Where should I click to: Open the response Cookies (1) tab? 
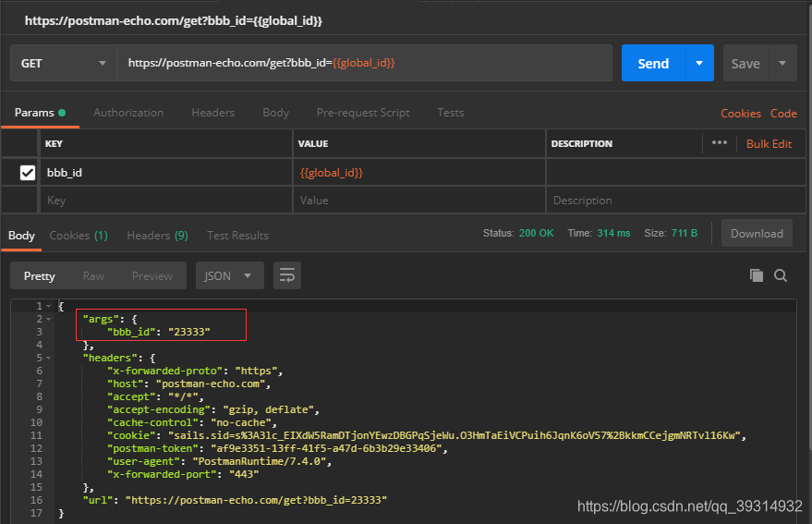pos(79,236)
